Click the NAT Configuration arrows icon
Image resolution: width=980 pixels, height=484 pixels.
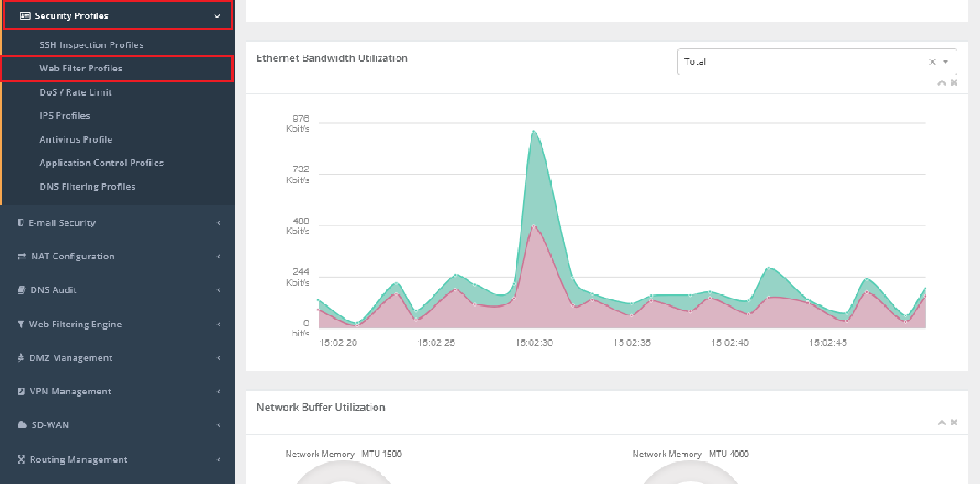tap(22, 257)
